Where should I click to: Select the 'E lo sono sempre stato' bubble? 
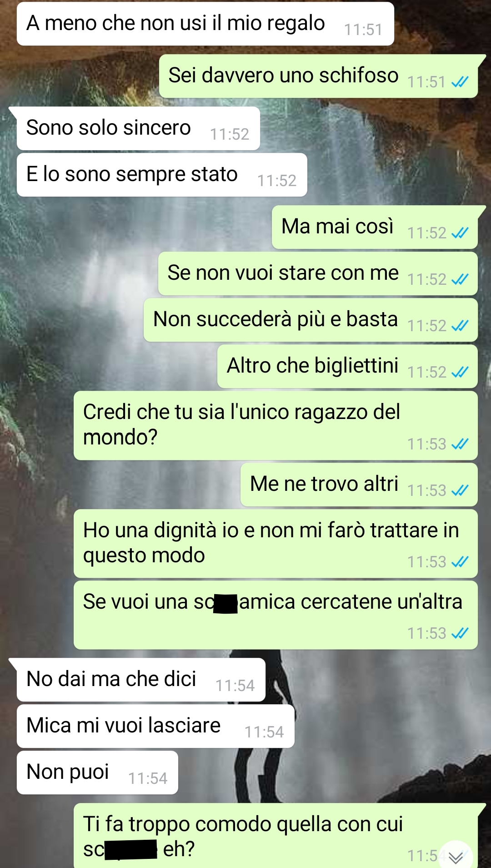click(162, 175)
